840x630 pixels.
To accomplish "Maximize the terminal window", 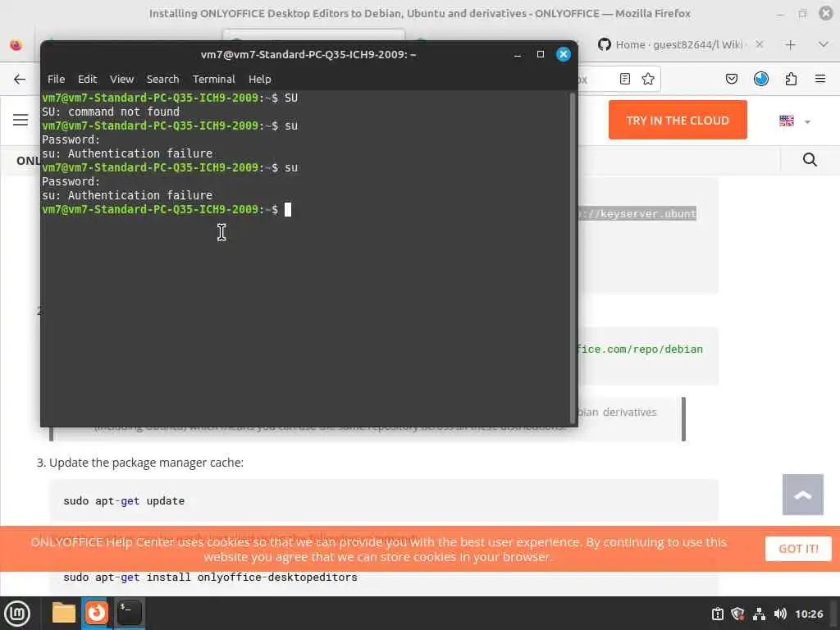I will coord(541,55).
